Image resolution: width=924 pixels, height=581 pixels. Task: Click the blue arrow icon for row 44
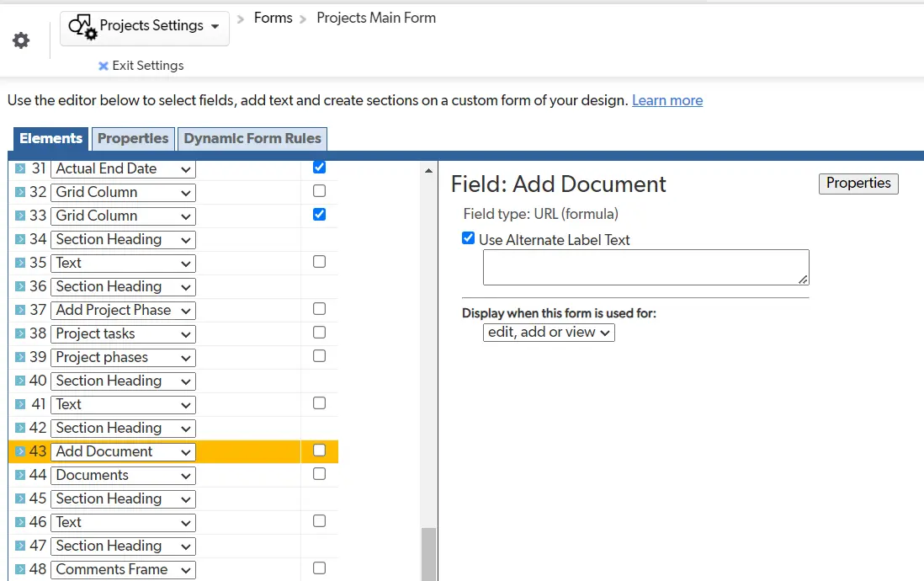(20, 476)
